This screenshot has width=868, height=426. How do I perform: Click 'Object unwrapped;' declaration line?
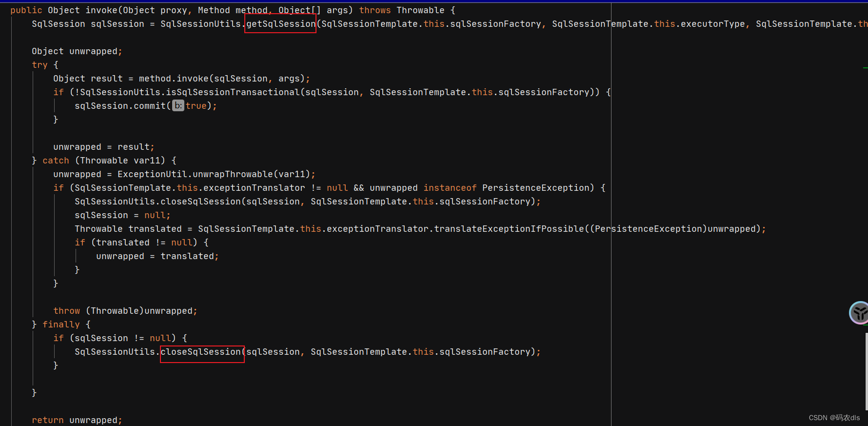coord(77,51)
